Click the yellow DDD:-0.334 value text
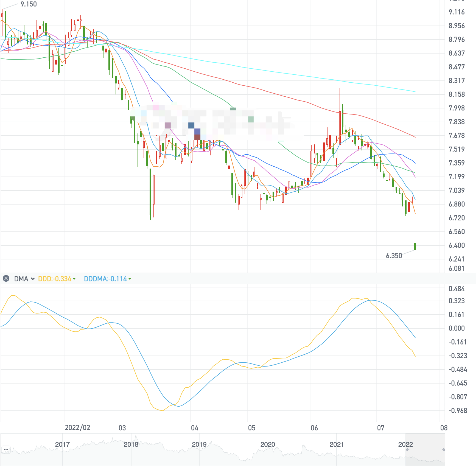Viewport: 476px width, 470px height. [x=55, y=279]
